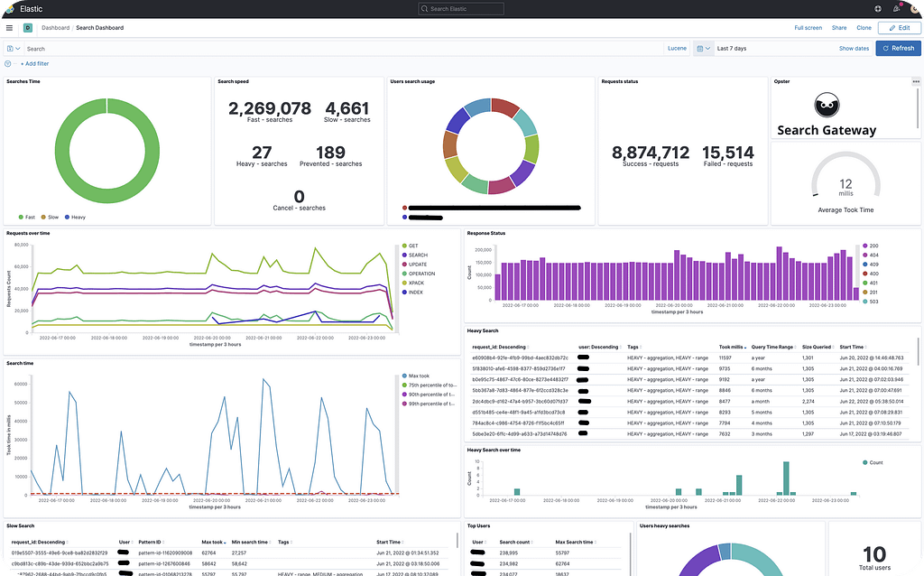Select Took millis value 9735
Viewport: 924px width, 576px height.
pos(725,368)
